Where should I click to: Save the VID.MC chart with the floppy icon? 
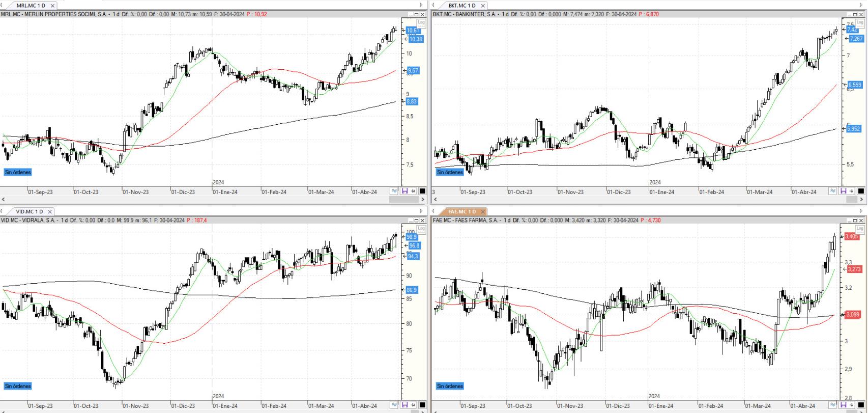click(x=405, y=405)
